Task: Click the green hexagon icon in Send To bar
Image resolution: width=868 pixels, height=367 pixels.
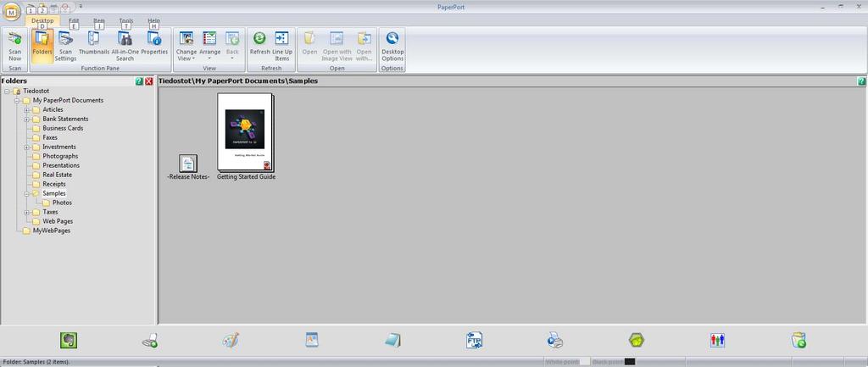Action: (637, 340)
